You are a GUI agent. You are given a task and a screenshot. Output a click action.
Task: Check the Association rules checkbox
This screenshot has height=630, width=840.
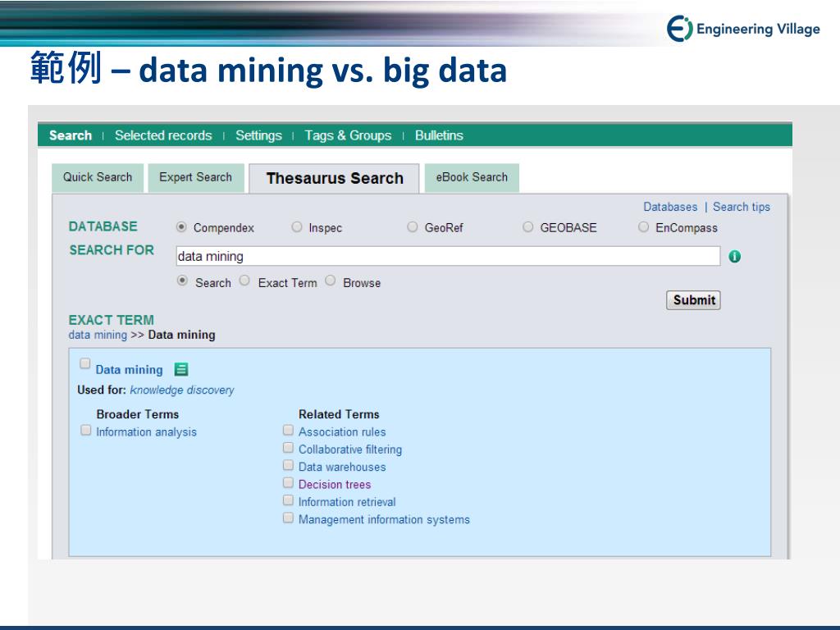click(288, 430)
